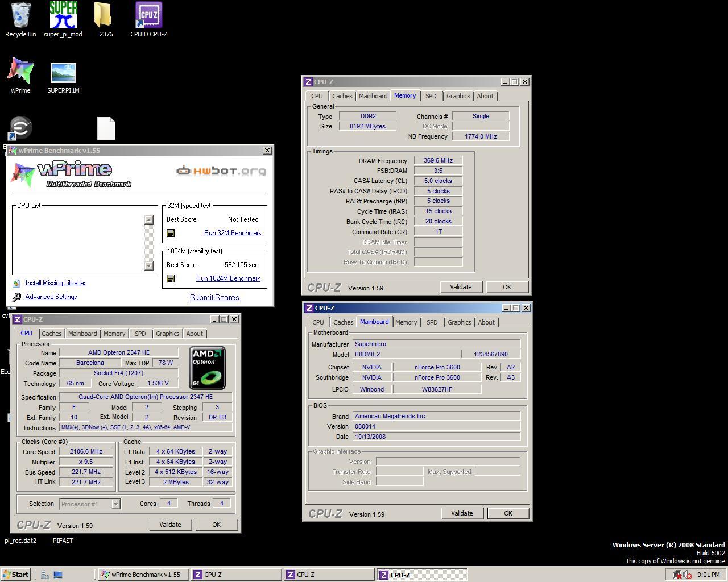The width and height of the screenshot is (728, 582).
Task: Click OK in Mainboard window
Action: (x=508, y=513)
